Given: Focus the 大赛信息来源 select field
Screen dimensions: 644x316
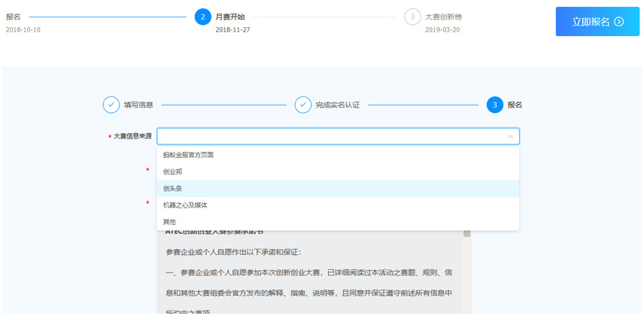Looking at the screenshot, I should [331, 136].
